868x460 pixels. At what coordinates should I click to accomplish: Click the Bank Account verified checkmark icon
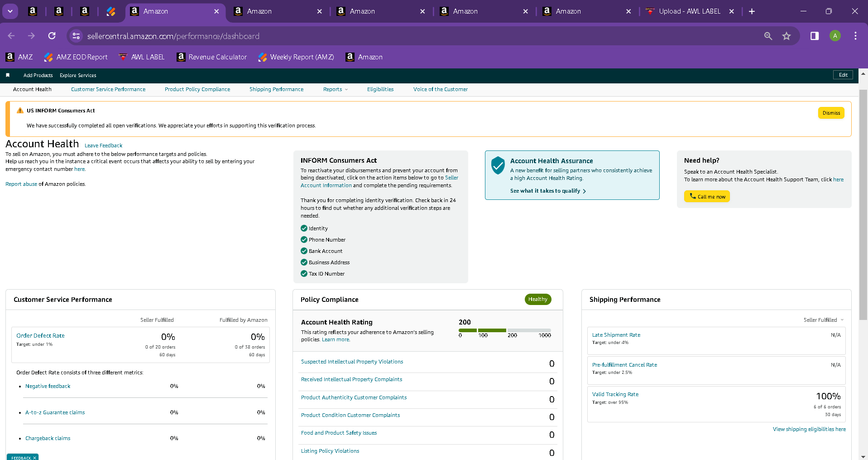304,251
